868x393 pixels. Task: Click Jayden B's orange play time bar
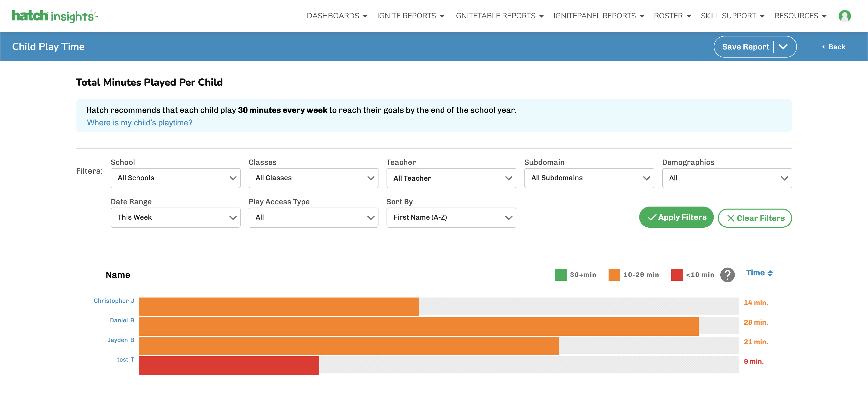(349, 346)
